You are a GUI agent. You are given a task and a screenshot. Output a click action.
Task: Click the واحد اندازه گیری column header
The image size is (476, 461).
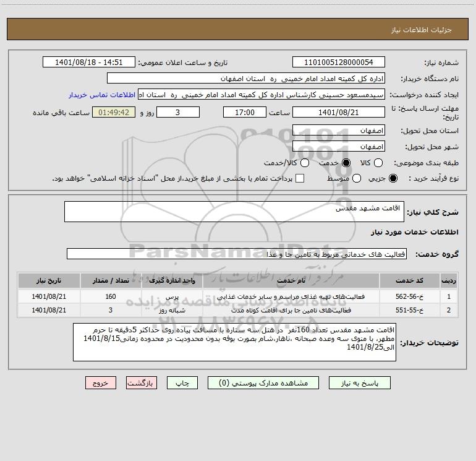coord(172,280)
